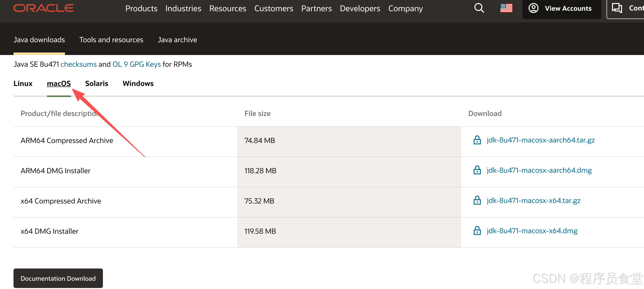
Task: Download jdk-8u471-macosx-x64.dmg file link
Action: 532,231
